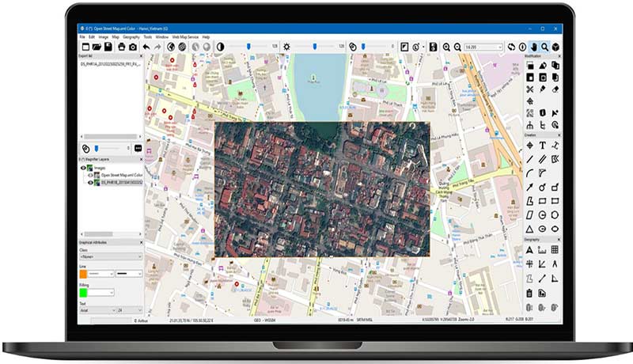The width and height of the screenshot is (633, 364).
Task: Toggle visibility of DS_PHR1B image layer
Action: click(89, 182)
